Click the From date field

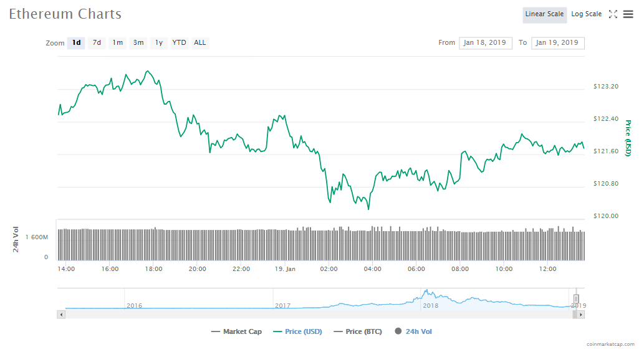tap(486, 43)
